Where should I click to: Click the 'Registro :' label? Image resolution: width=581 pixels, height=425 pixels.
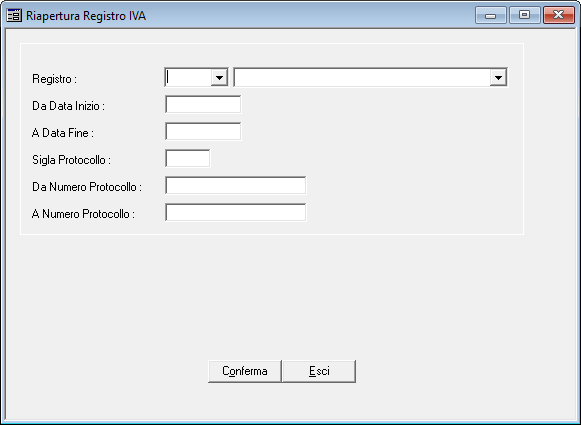[x=54, y=79]
